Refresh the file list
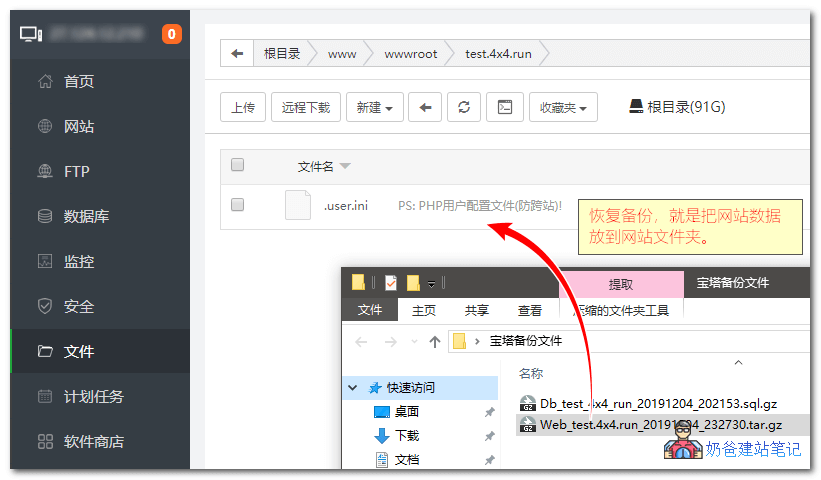This screenshot has width=821, height=480. pyautogui.click(x=463, y=107)
